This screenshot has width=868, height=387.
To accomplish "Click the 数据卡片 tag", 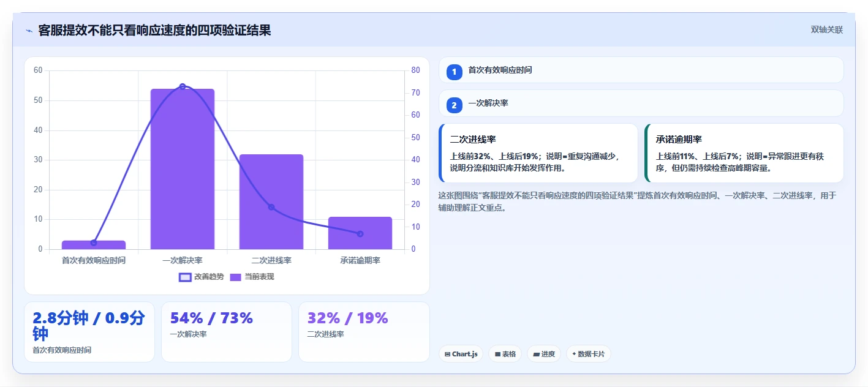I will (x=588, y=354).
